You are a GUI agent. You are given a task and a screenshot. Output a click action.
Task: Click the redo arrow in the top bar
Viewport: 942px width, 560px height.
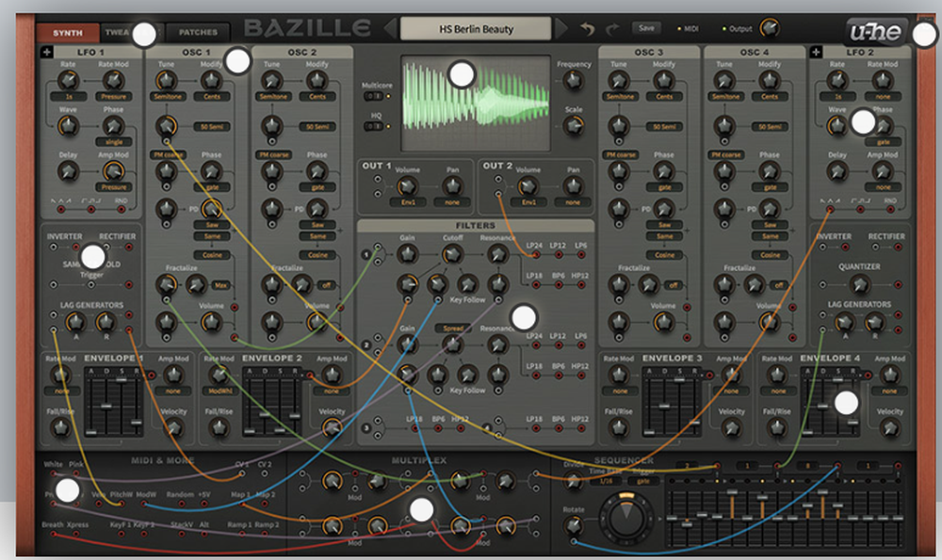612,28
